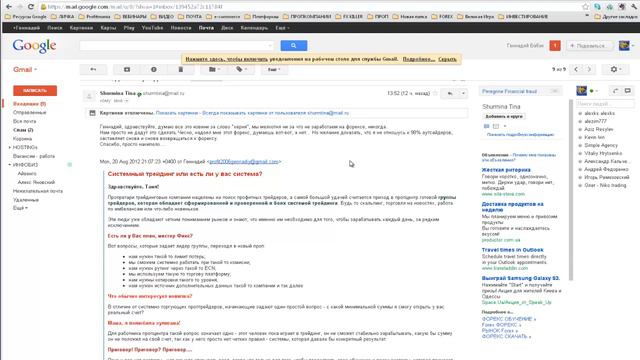
Task: Open Вакансии - работа label
Action: (34, 156)
